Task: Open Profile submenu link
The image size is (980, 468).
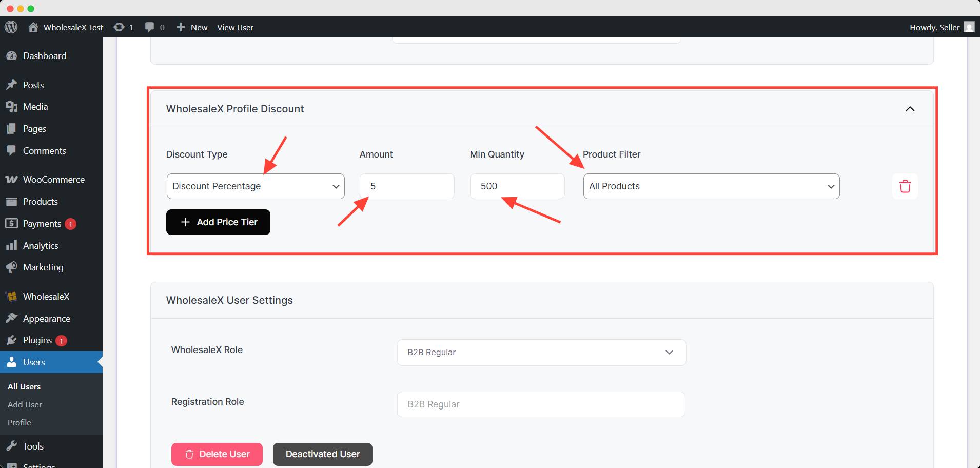Action: 19,423
